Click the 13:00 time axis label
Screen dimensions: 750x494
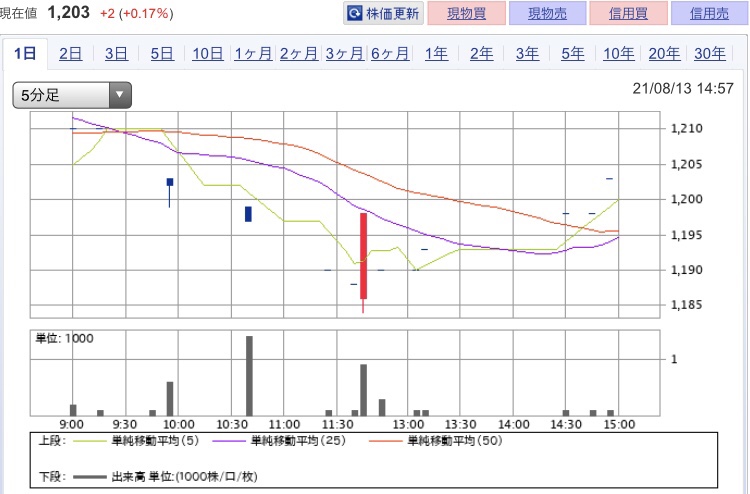click(408, 425)
